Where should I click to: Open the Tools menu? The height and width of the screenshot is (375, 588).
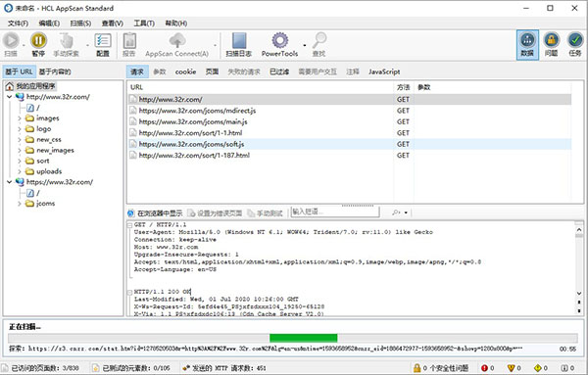(144, 23)
